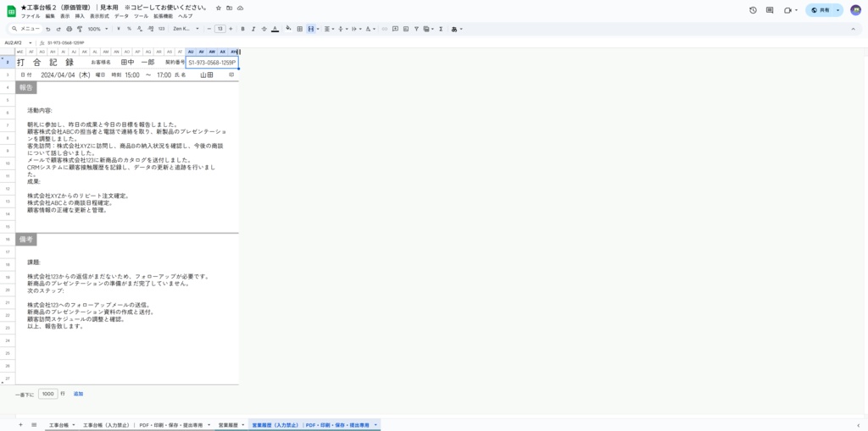
Task: Increase decimal places
Action: [x=150, y=29]
